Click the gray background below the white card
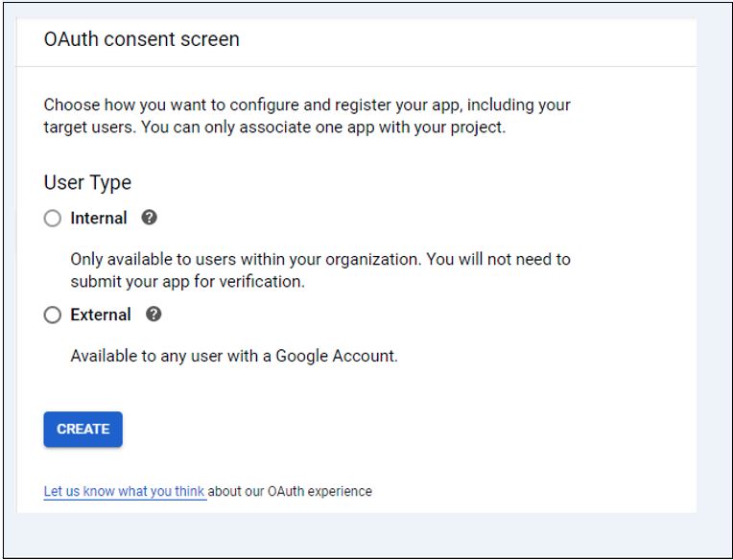The image size is (733, 560). [x=365, y=535]
